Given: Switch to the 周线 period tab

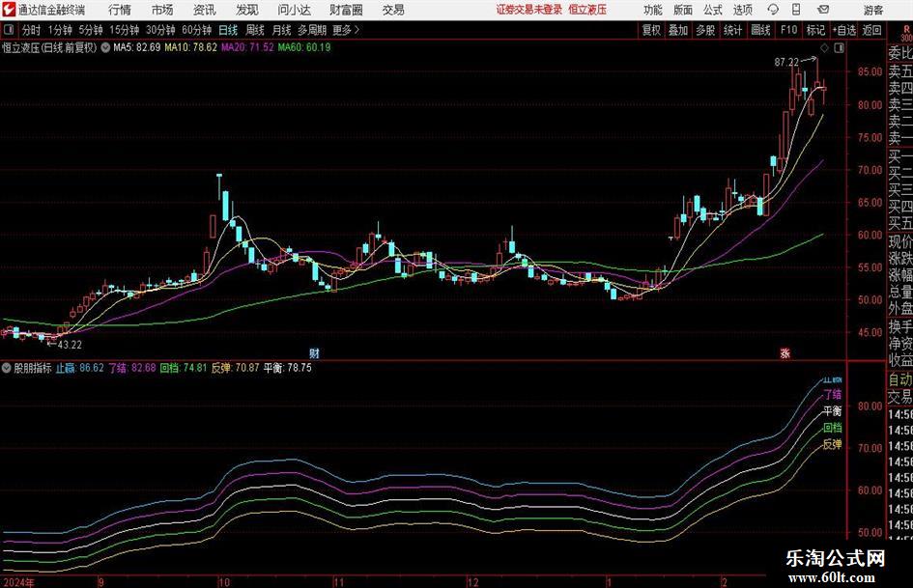Looking at the screenshot, I should pos(255,30).
